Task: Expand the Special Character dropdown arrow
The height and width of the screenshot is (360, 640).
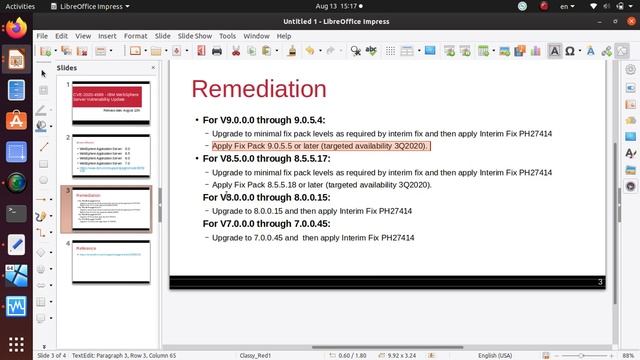Action: (x=580, y=51)
